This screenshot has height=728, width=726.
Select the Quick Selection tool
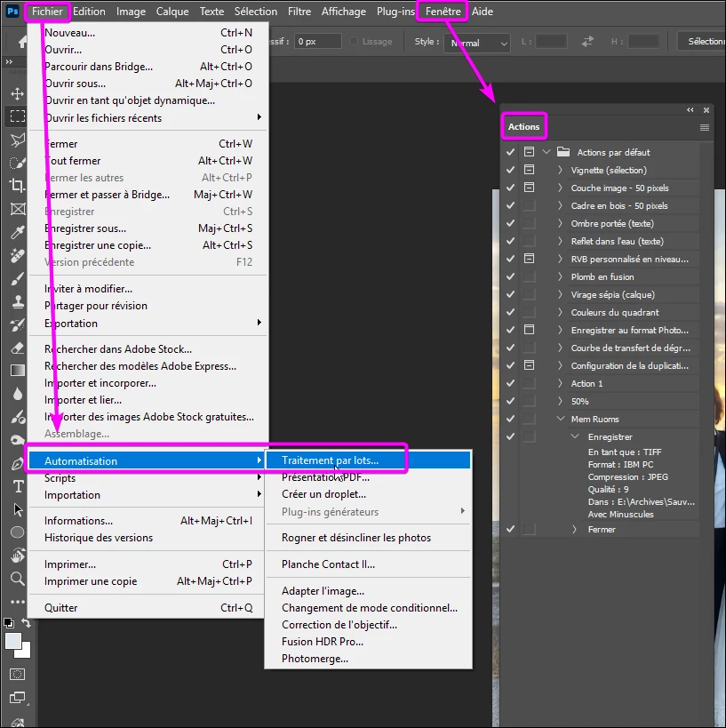tap(17, 163)
